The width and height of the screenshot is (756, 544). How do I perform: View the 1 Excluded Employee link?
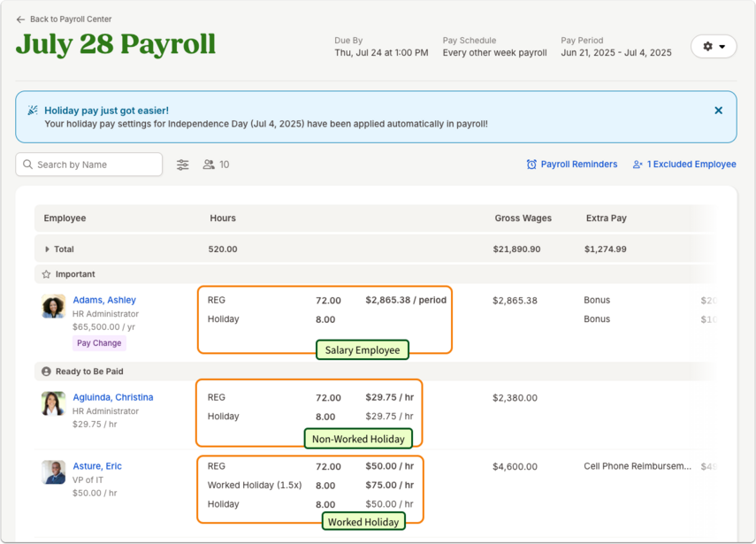(x=691, y=165)
